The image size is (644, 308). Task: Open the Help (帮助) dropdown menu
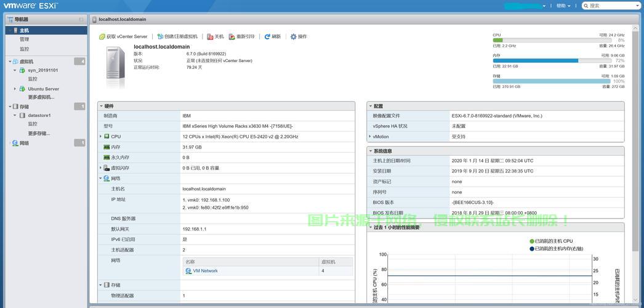click(x=563, y=6)
